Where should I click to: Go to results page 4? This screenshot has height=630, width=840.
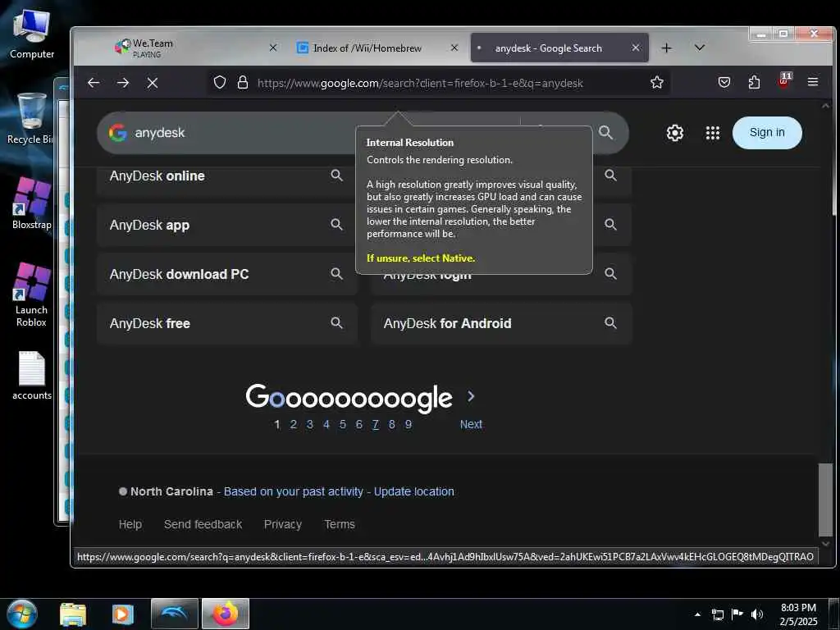tap(326, 424)
